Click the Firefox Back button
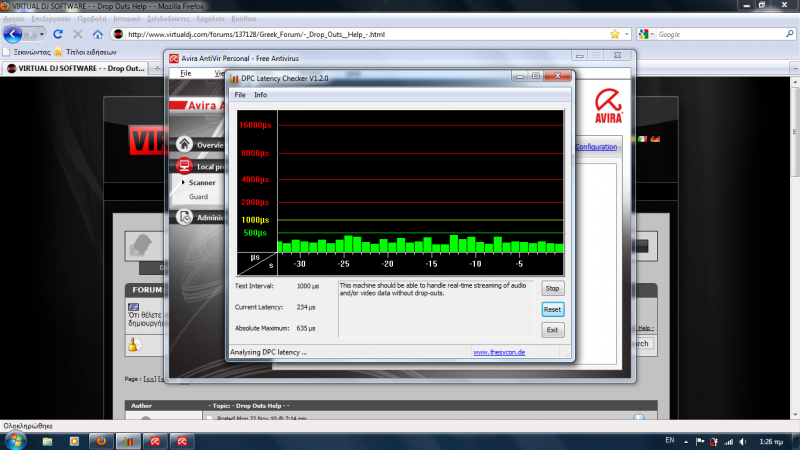The height and width of the screenshot is (450, 800). [13, 34]
